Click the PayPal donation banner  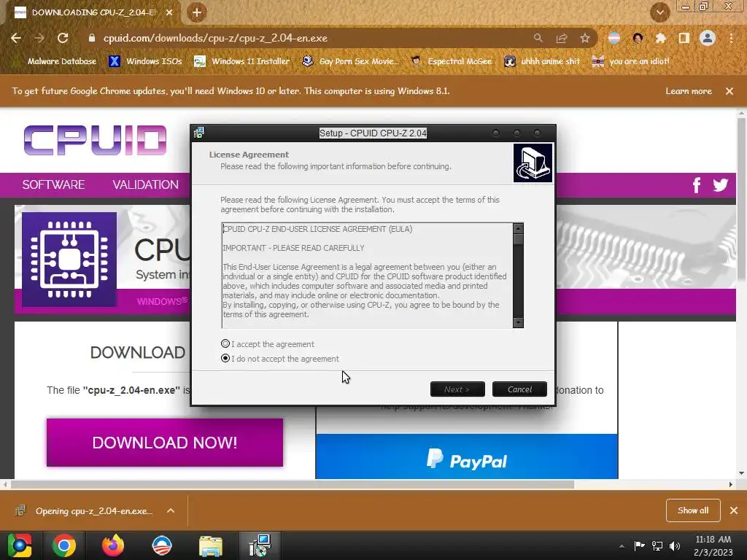coord(467,456)
